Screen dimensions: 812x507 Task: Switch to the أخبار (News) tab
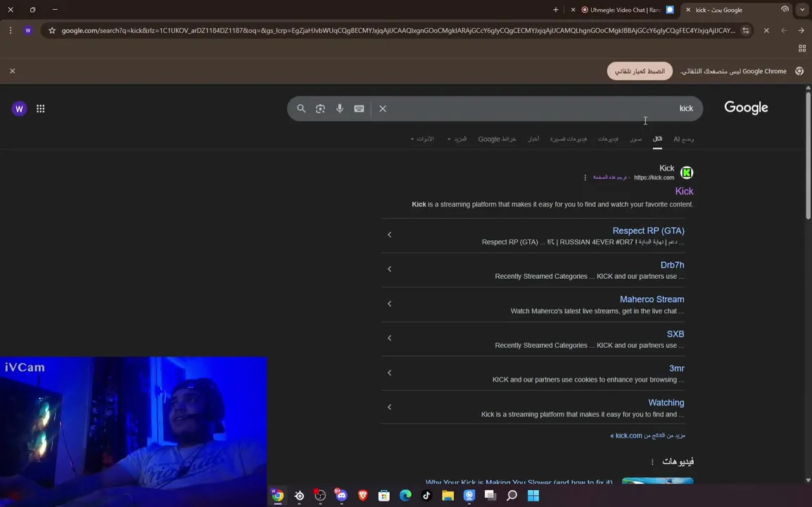coord(533,139)
